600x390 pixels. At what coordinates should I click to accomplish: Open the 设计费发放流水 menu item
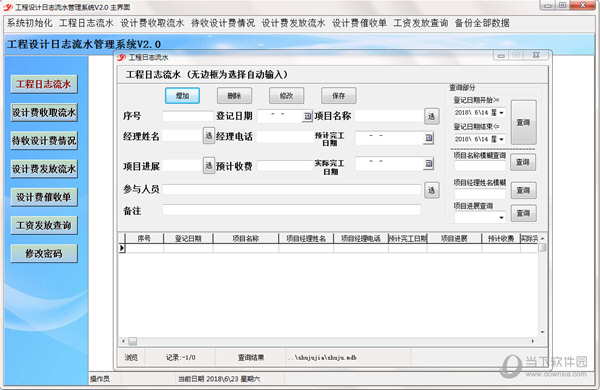[293, 23]
